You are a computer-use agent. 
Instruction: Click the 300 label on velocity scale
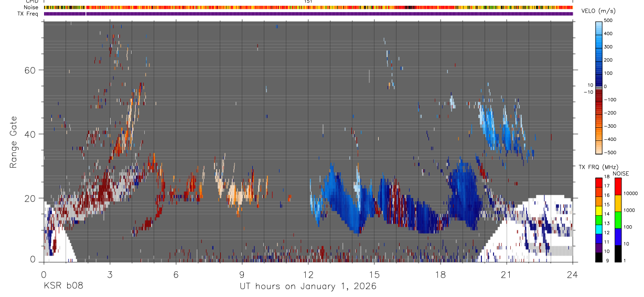tap(608, 47)
